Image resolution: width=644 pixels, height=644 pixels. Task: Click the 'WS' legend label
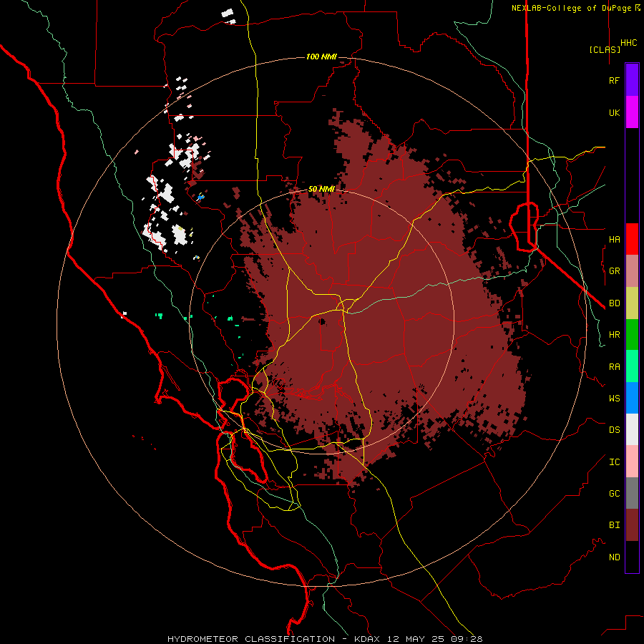(x=614, y=399)
